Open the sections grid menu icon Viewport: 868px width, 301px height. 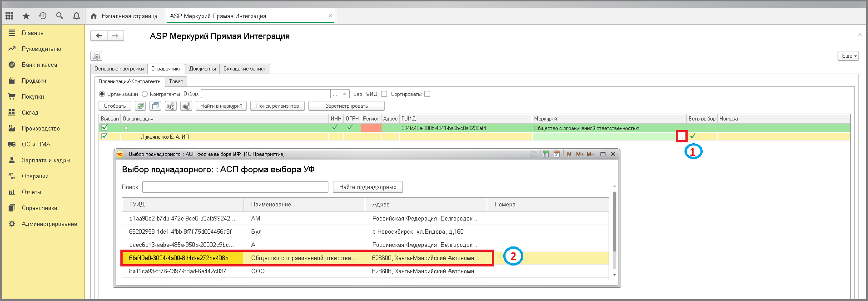pos(9,16)
